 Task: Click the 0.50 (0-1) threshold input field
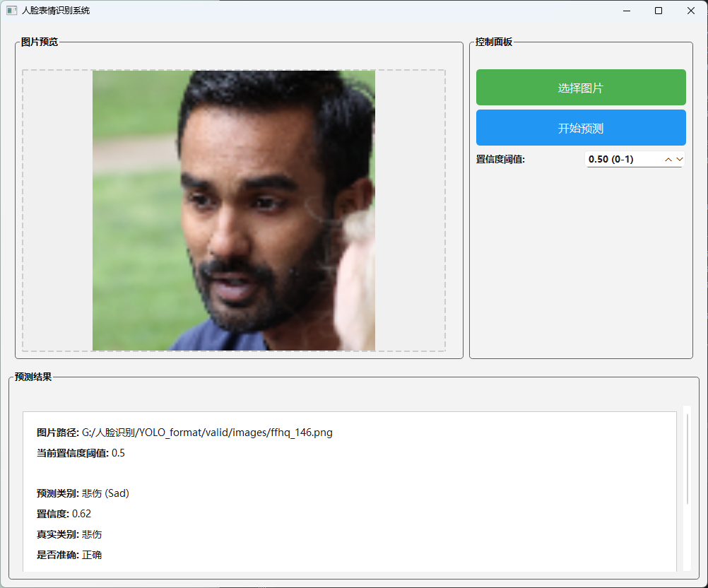click(622, 160)
